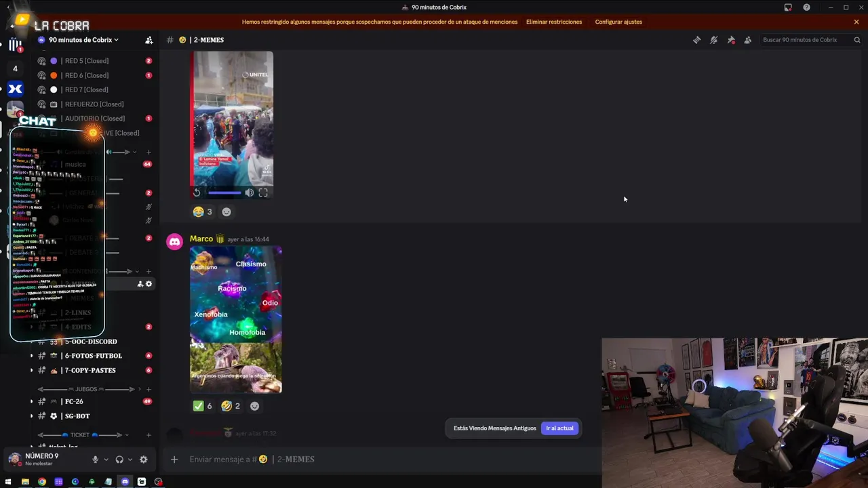The height and width of the screenshot is (488, 868).
Task: Open the Threads icon in channel header
Action: [696, 40]
